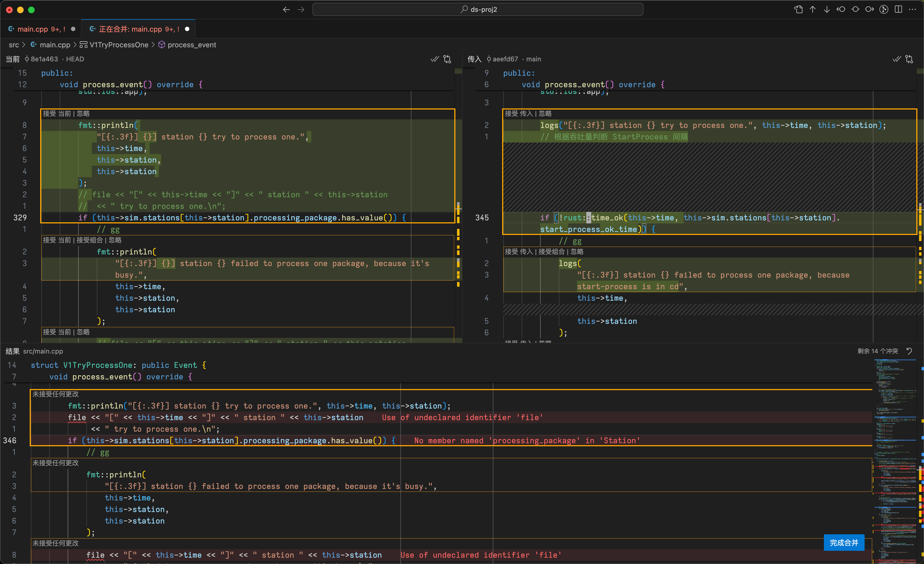The width and height of the screenshot is (924, 564).
Task: Click the 剩余 14 个冲突 label
Action: pyautogui.click(x=878, y=351)
